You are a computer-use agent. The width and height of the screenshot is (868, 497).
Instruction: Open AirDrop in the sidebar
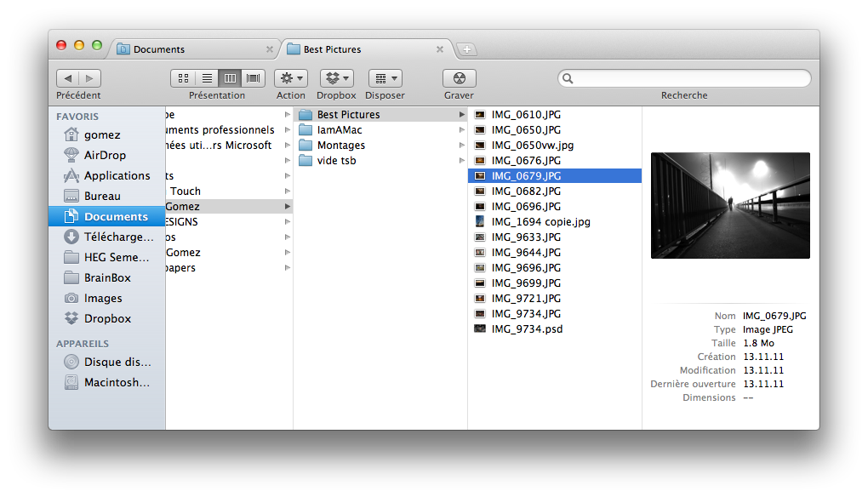pos(105,155)
